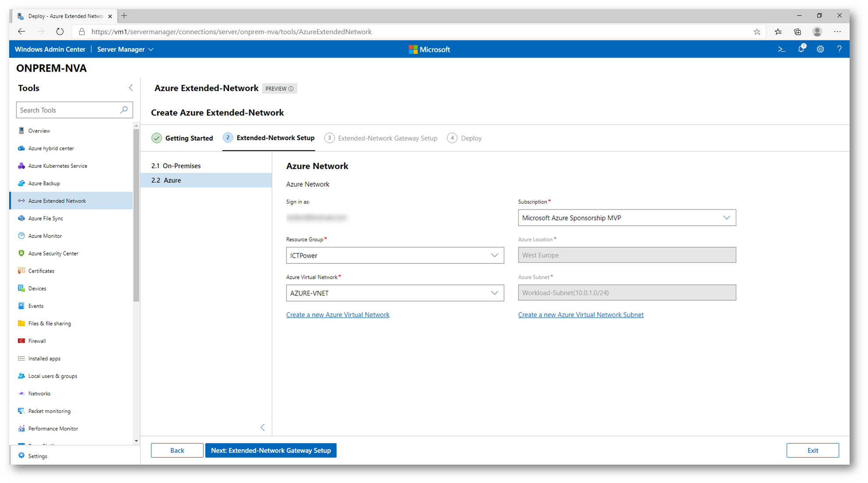The height and width of the screenshot is (483, 868).
Task: Select 2.2 Azure substep
Action: click(206, 180)
